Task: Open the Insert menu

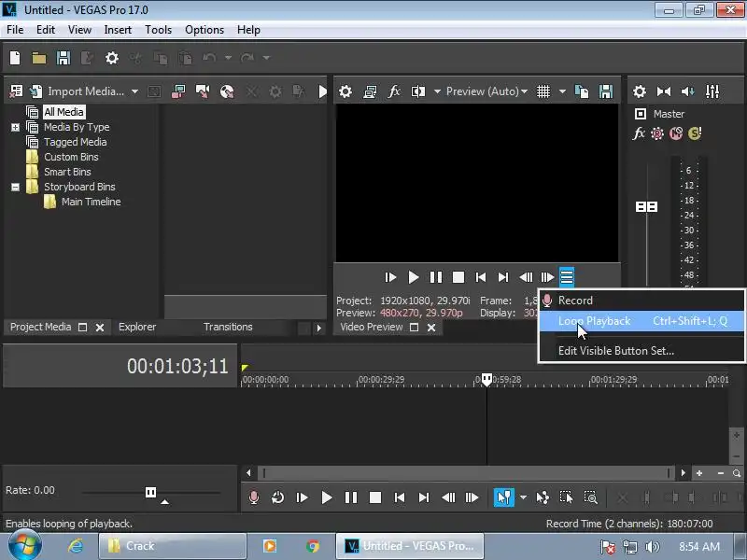Action: point(118,30)
